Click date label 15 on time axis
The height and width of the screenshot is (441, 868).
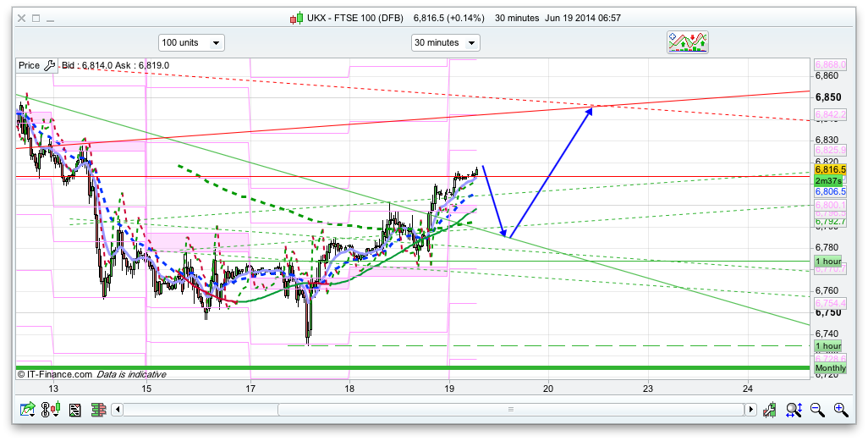click(x=146, y=389)
